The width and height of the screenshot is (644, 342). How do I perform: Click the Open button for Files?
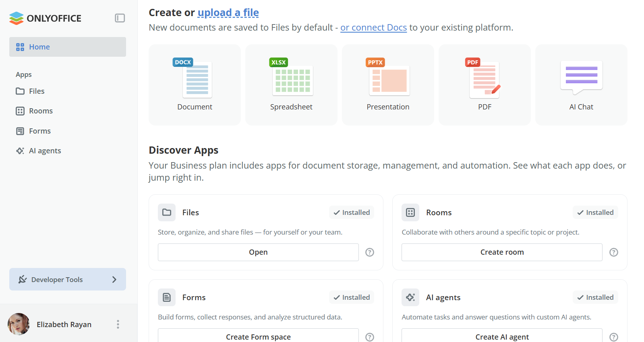tap(258, 252)
